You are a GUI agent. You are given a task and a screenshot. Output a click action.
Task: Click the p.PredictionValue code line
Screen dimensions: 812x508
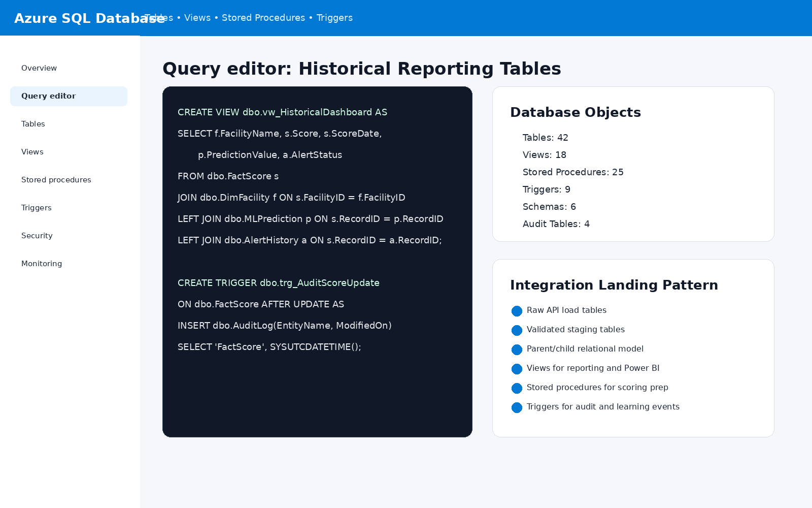point(270,155)
